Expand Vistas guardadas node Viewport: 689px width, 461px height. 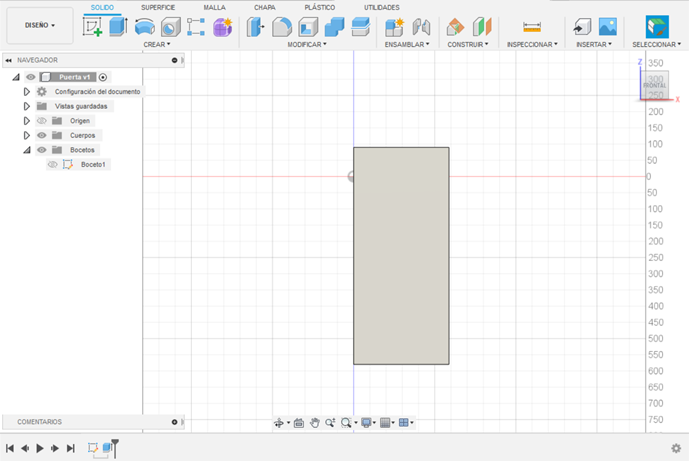pos(27,106)
